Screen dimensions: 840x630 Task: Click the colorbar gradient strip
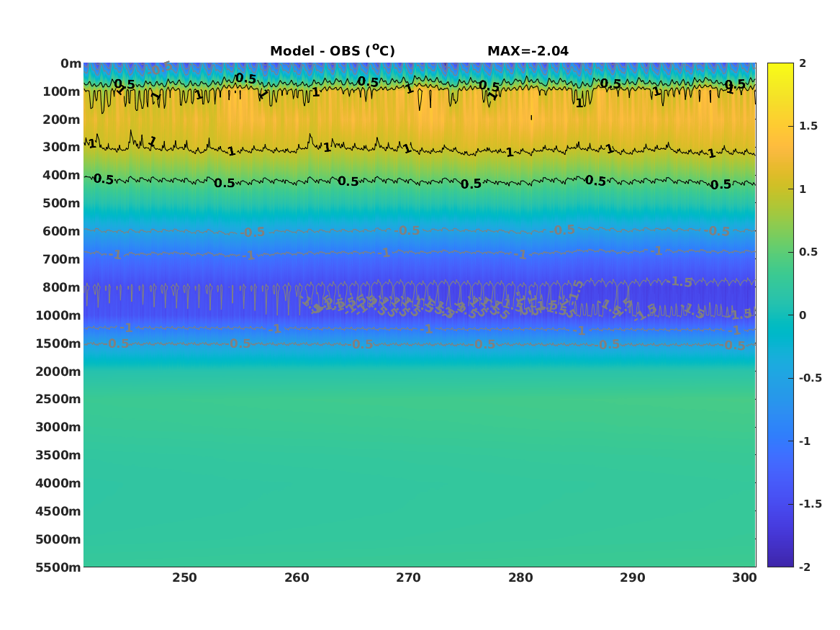tap(780, 315)
